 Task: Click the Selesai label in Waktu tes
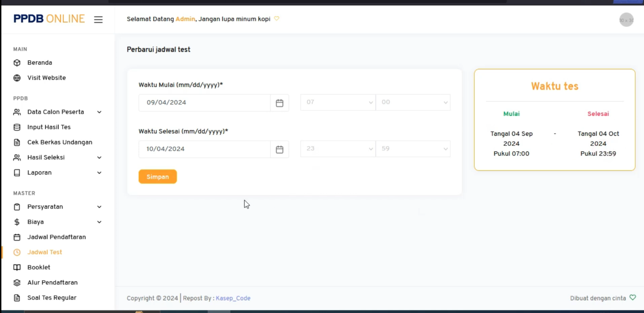[x=598, y=114]
